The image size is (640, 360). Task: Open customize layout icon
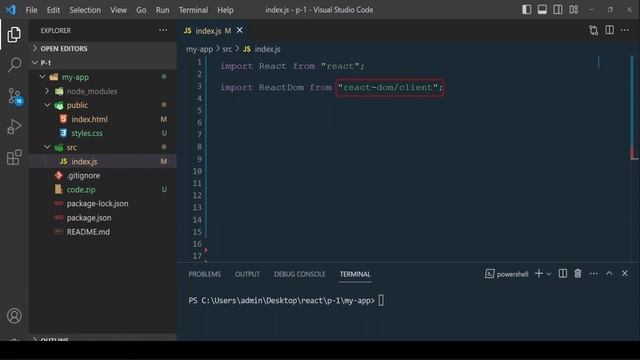click(573, 9)
